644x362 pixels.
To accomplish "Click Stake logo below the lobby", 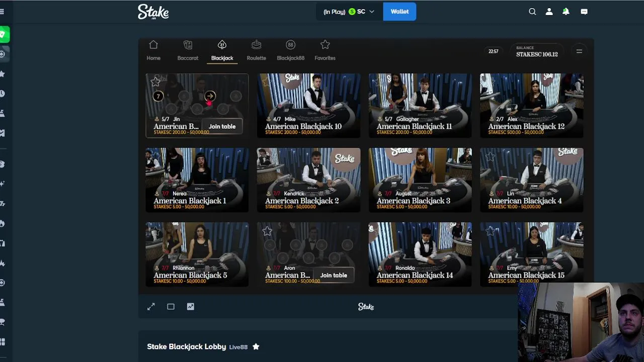I will [366, 307].
